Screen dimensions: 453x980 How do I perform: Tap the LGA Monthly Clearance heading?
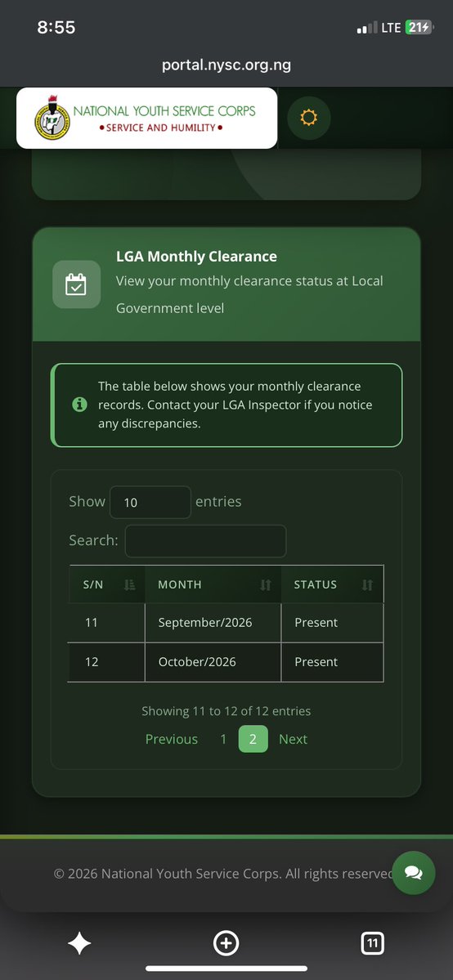[x=196, y=257]
